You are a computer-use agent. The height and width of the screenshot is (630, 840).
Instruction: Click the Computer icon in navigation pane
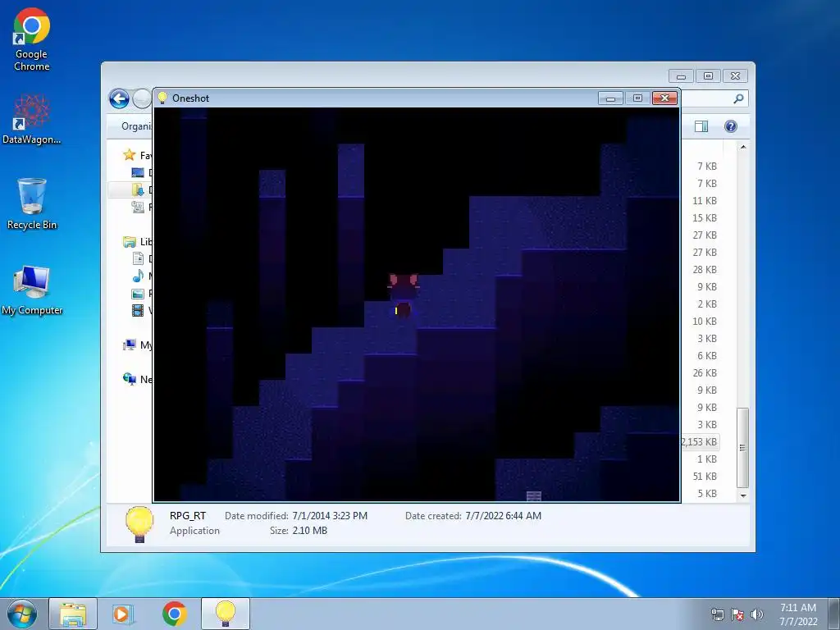tap(129, 345)
